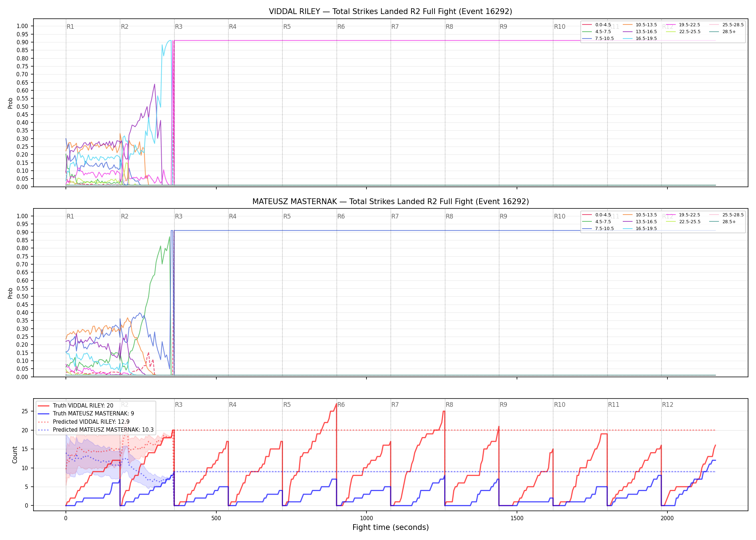The height and width of the screenshot is (540, 756).
Task: Click the R1 round marker in Masternak chart
Action: [x=70, y=216]
